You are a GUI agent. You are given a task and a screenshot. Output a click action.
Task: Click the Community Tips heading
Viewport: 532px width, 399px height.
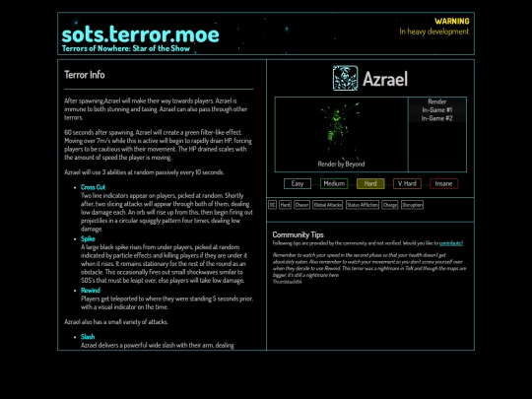pos(298,234)
